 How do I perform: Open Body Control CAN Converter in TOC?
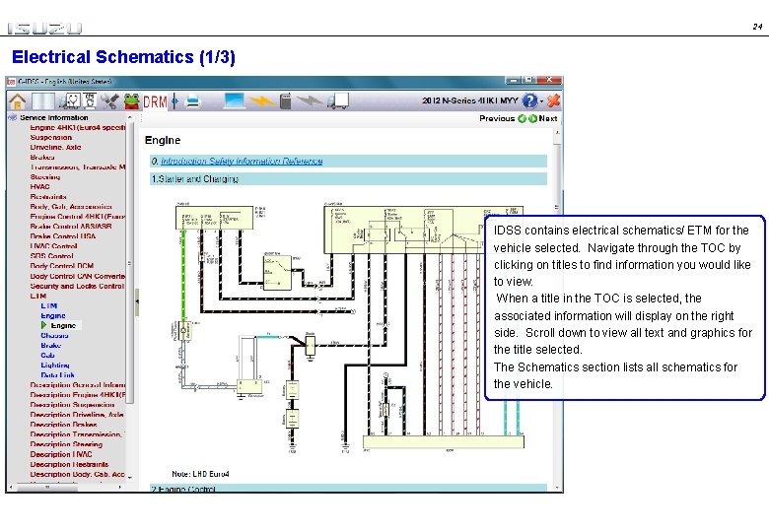[x=78, y=276]
